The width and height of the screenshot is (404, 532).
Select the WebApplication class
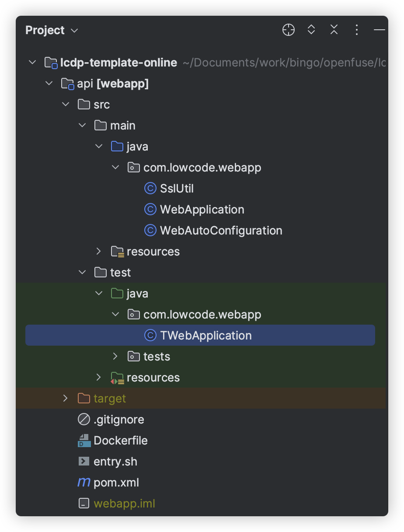(202, 210)
